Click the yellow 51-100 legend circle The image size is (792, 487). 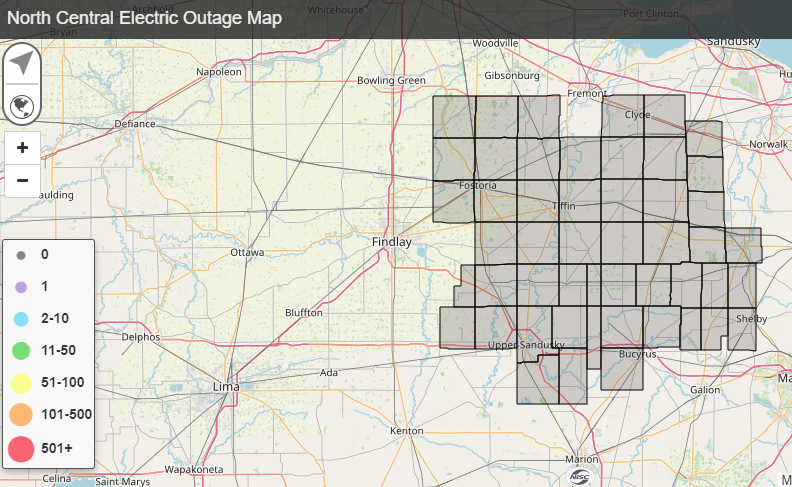21,382
